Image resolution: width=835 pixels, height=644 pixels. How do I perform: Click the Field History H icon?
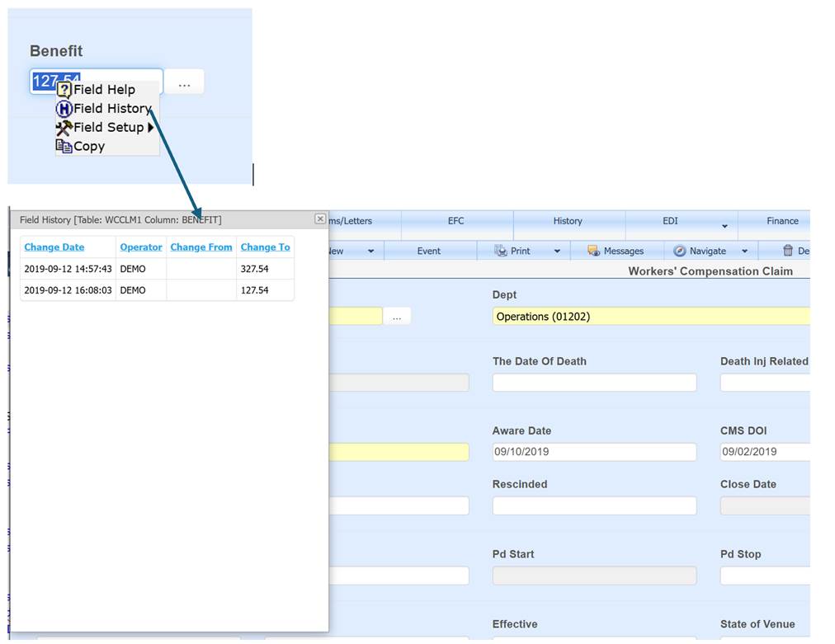(x=64, y=108)
